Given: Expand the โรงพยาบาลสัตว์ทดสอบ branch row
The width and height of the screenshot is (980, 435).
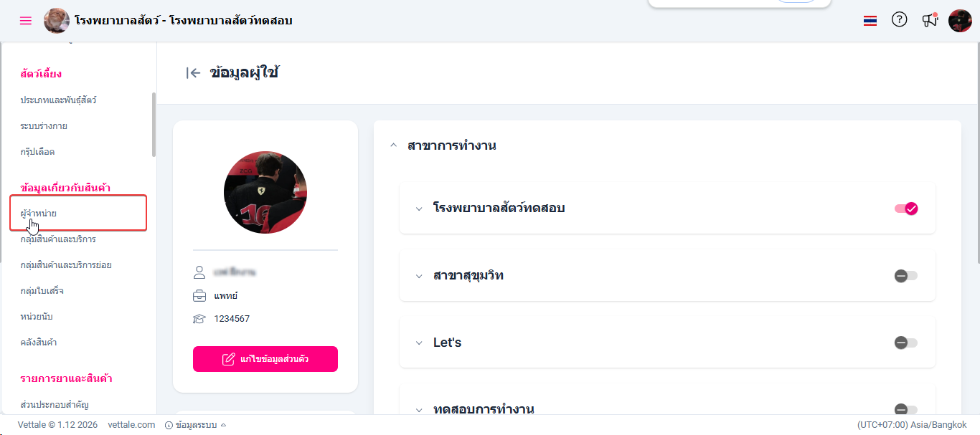Looking at the screenshot, I should tap(419, 209).
